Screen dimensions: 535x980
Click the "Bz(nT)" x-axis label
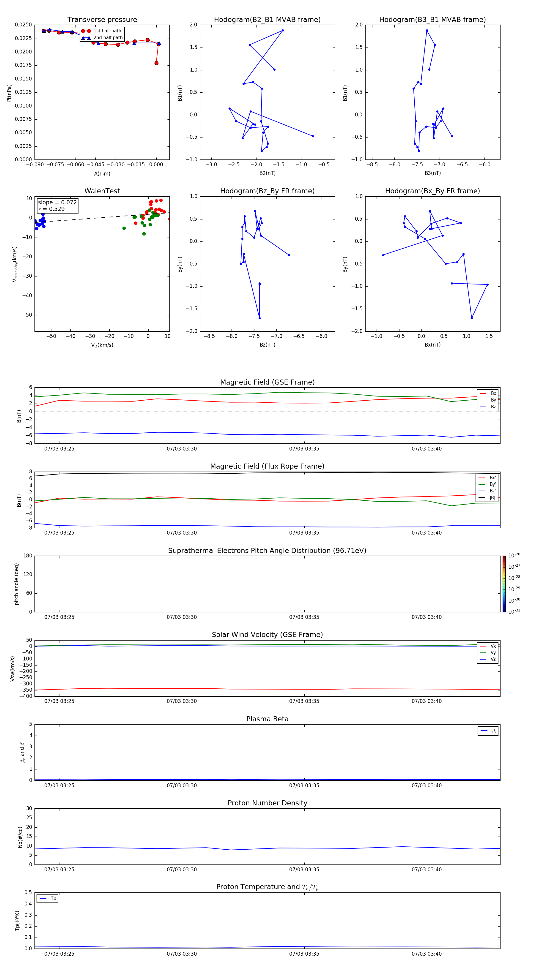[x=267, y=345]
